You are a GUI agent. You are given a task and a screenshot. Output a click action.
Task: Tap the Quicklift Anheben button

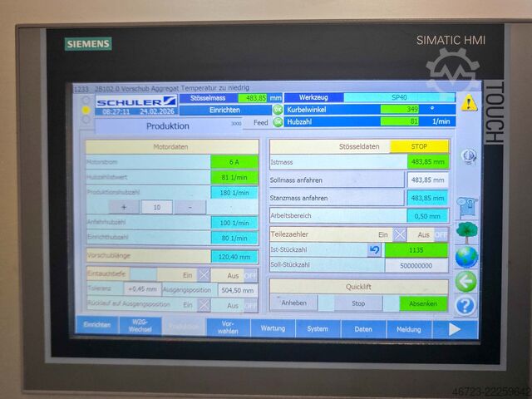(293, 303)
